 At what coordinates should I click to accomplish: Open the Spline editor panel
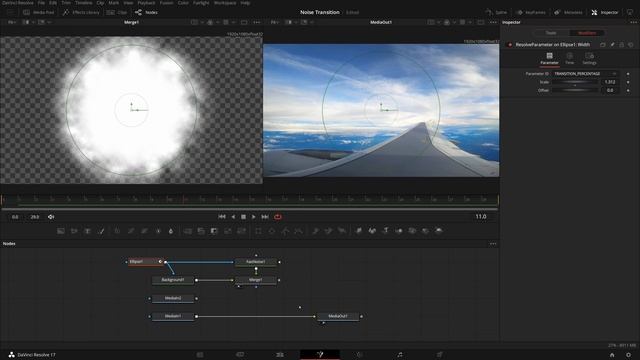496,13
